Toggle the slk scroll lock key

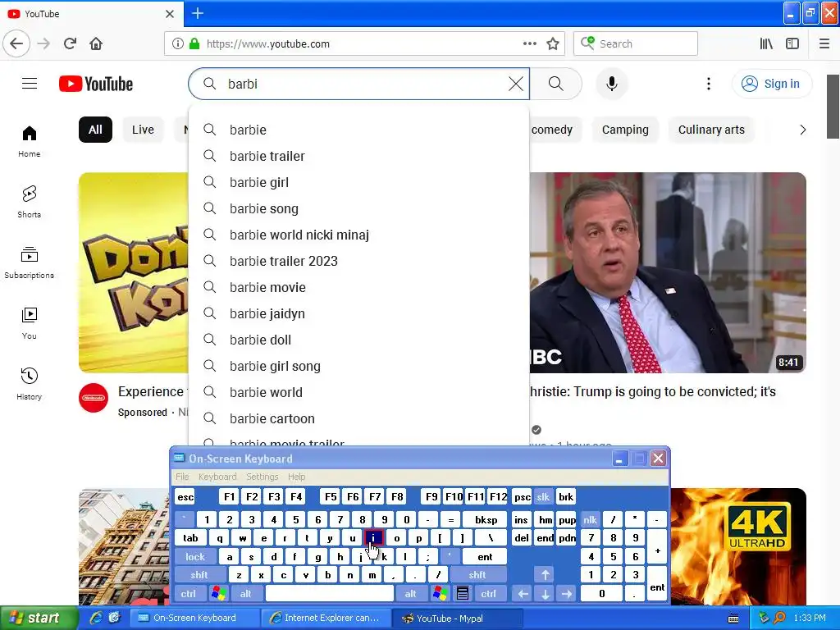(x=543, y=497)
